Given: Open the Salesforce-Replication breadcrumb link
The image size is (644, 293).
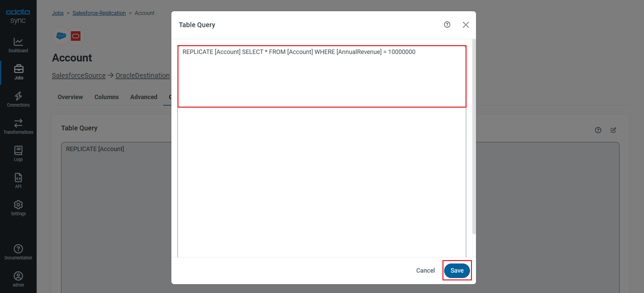Looking at the screenshot, I should click(99, 13).
